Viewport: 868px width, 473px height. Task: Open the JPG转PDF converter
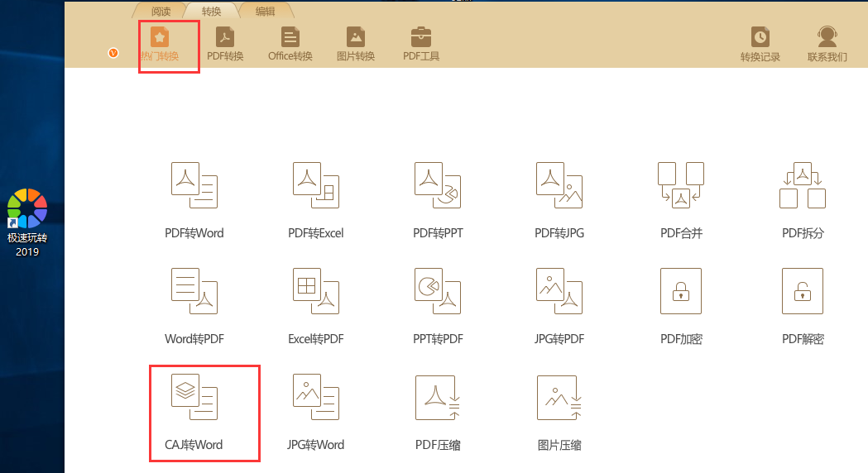click(x=559, y=306)
